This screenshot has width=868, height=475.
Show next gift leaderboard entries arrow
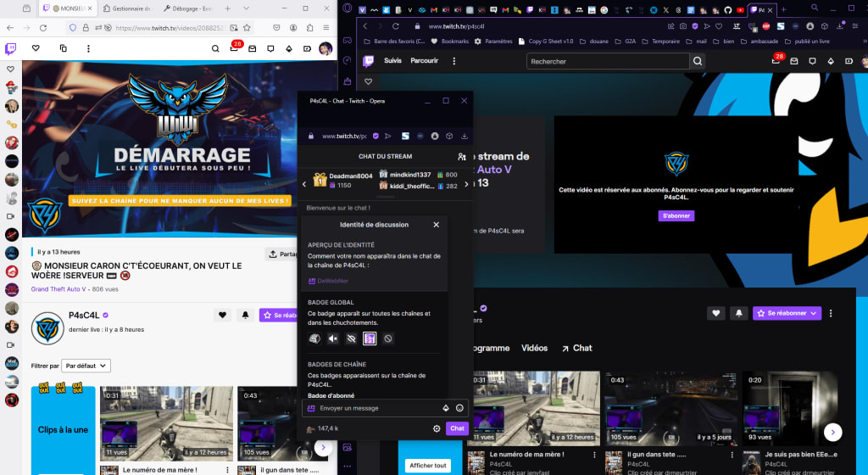(x=467, y=184)
